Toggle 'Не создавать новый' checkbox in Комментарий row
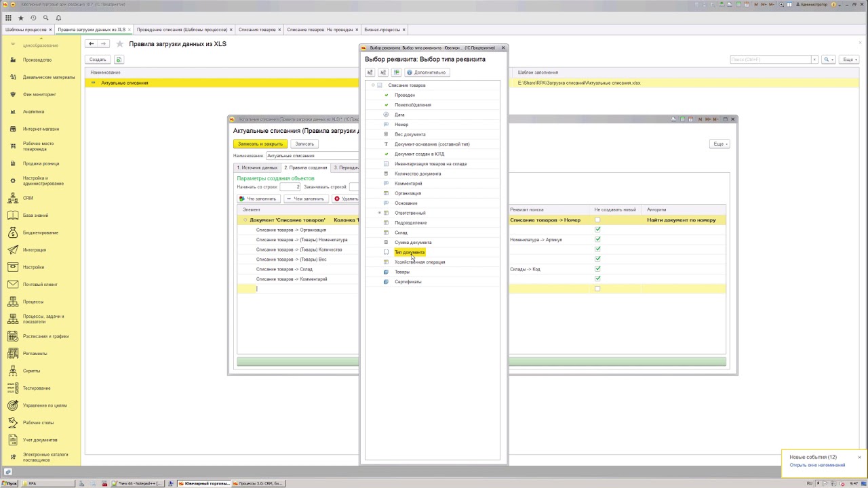The width and height of the screenshot is (868, 488). pos(597,279)
